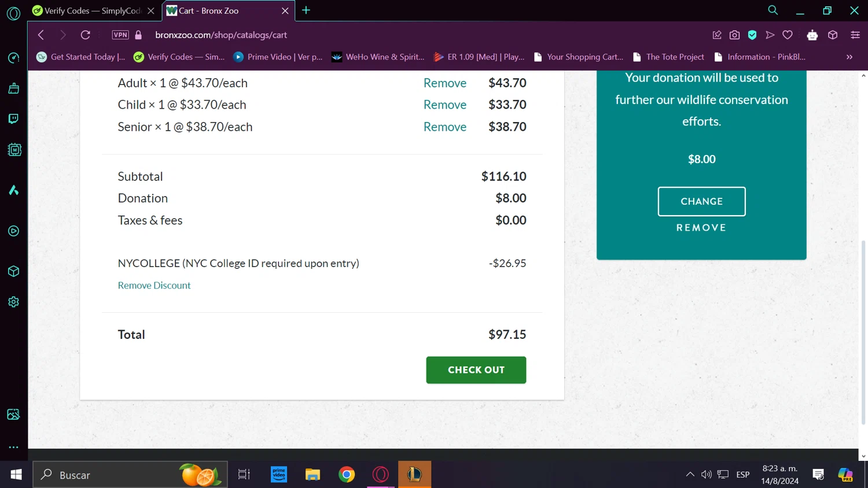Reload the Bronx Zoo cart page
Image resolution: width=868 pixels, height=488 pixels.
(x=86, y=35)
